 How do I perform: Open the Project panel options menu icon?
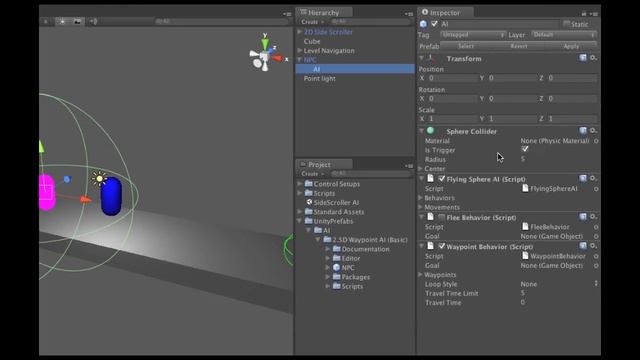pos(409,166)
